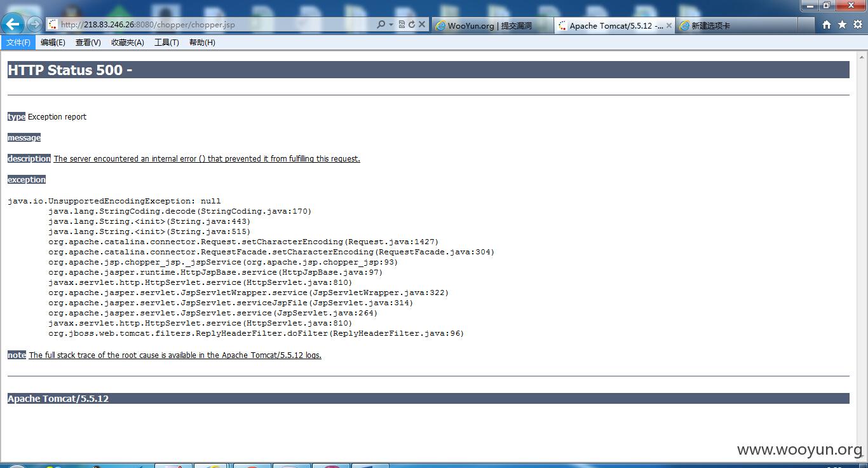868x468 pixels.
Task: Open the 编辑(E) menu
Action: point(53,43)
